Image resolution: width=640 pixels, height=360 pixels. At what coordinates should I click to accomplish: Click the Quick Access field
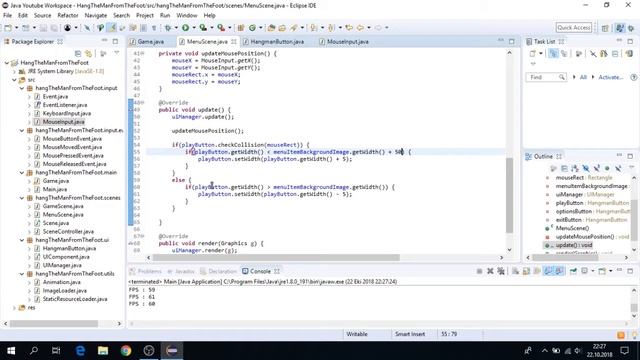573,28
